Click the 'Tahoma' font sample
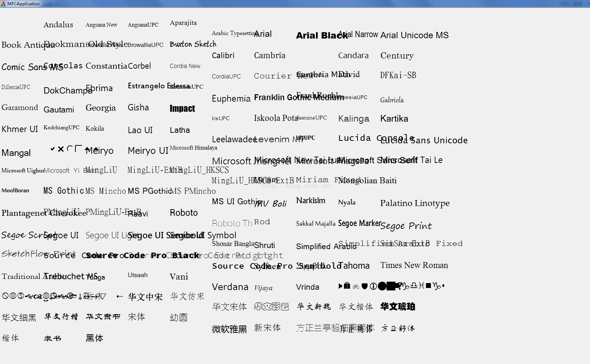This screenshot has height=364, width=590. pos(354,266)
